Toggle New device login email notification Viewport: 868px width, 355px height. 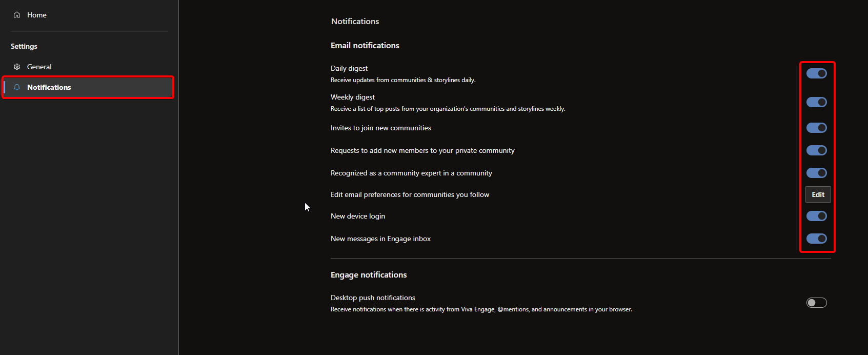816,216
